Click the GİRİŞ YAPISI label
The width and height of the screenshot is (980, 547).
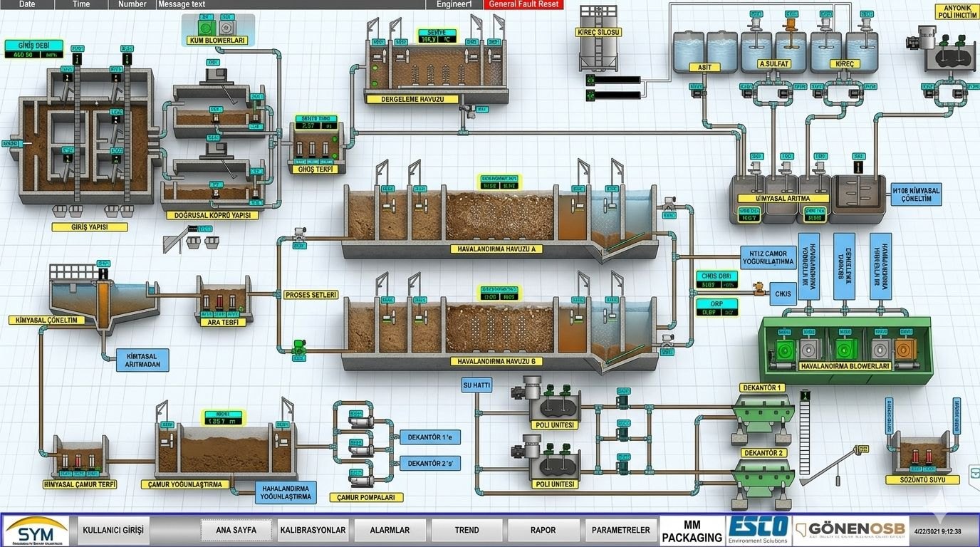90,227
